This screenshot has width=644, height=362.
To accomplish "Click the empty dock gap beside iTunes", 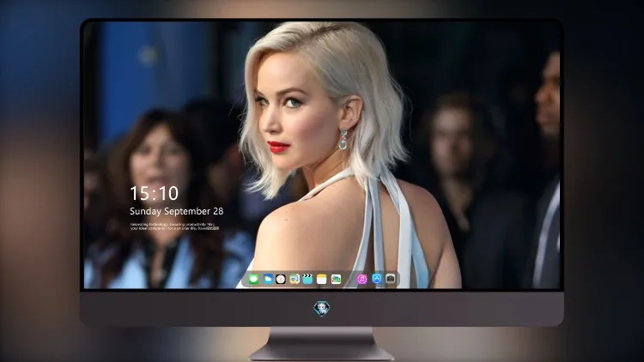I will (x=349, y=280).
